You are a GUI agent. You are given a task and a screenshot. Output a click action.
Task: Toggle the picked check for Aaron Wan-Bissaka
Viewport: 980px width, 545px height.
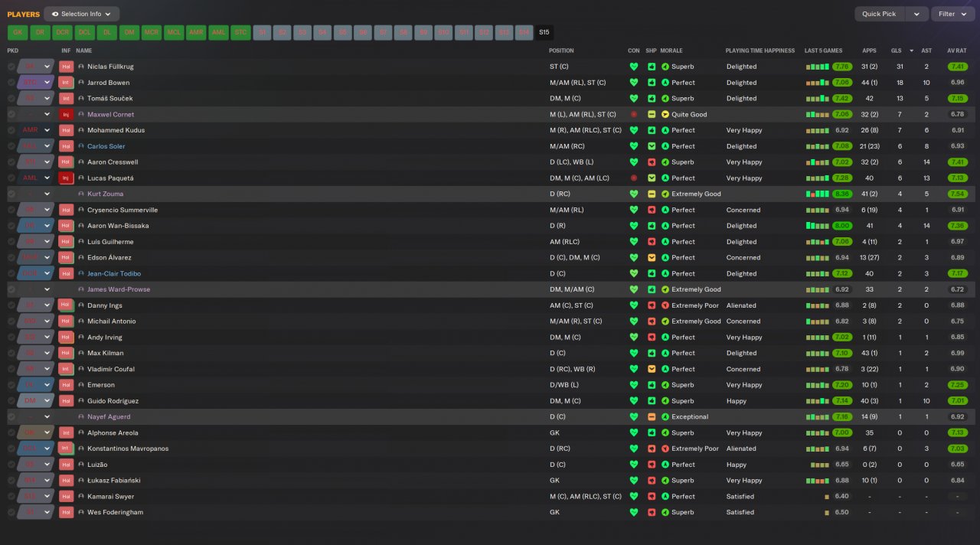(11, 226)
